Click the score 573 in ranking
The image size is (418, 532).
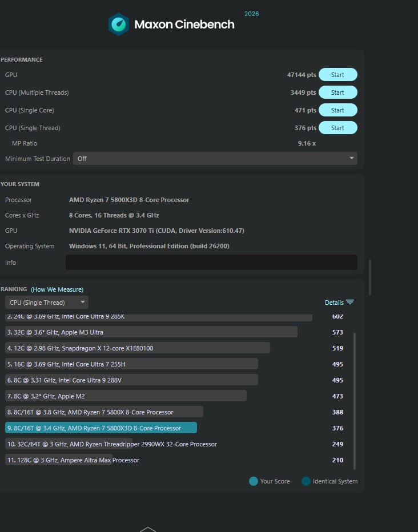tap(337, 332)
